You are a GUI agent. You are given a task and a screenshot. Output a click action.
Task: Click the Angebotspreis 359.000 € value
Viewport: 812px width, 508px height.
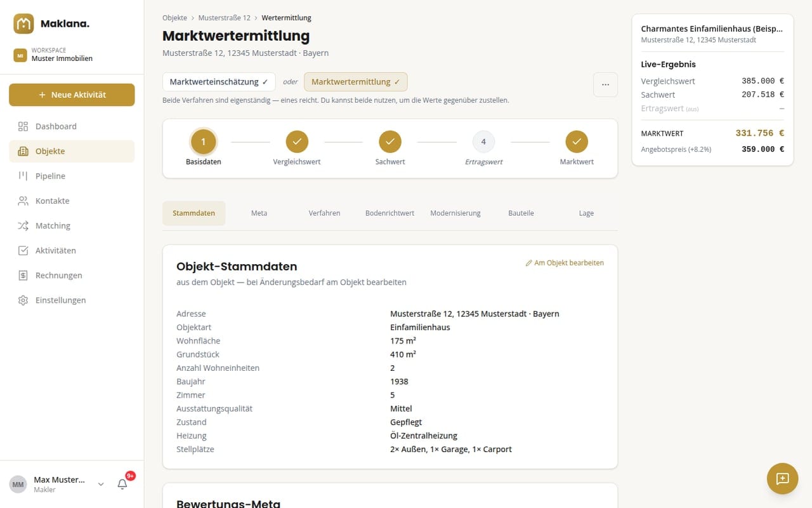763,149
